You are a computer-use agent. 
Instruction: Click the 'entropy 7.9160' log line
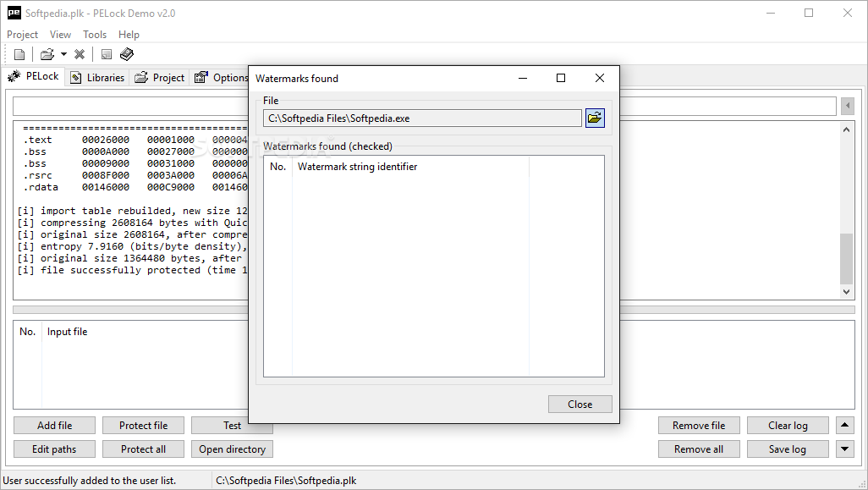(x=132, y=246)
